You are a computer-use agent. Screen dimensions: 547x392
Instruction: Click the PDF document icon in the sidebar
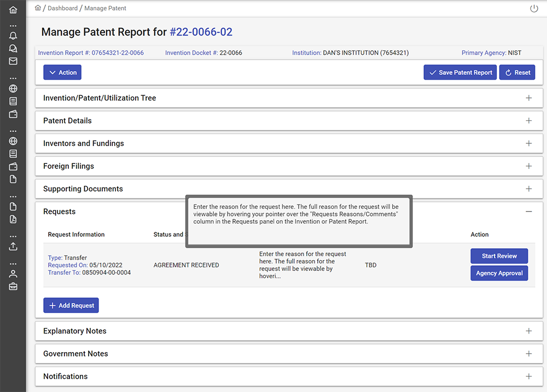(x=13, y=219)
